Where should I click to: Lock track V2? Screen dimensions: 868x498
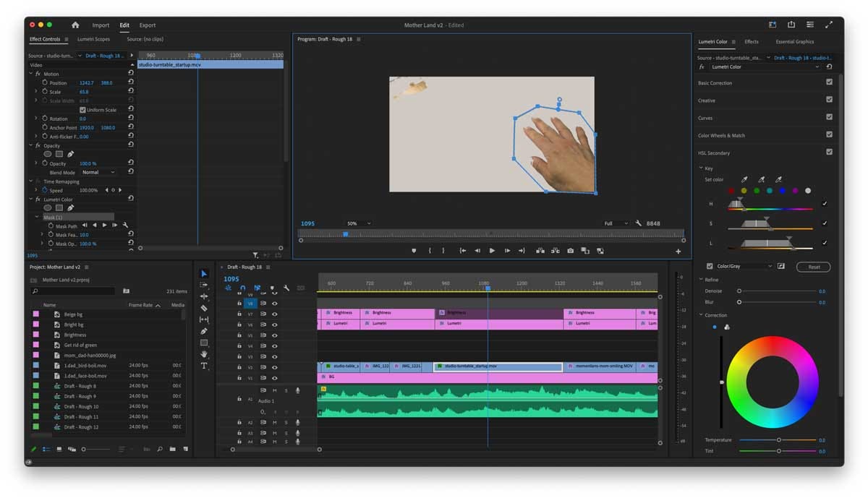[239, 367]
